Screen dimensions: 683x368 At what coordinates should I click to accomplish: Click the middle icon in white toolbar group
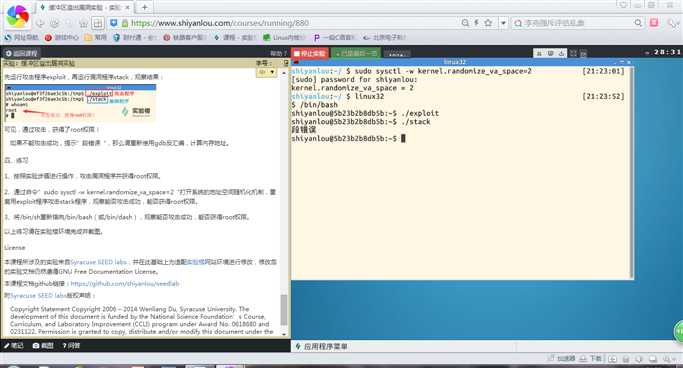pos(551,53)
